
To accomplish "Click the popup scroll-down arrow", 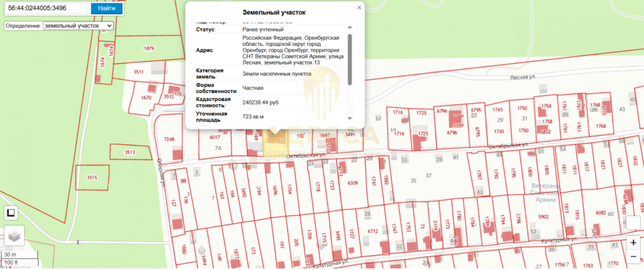I will (x=350, y=118).
